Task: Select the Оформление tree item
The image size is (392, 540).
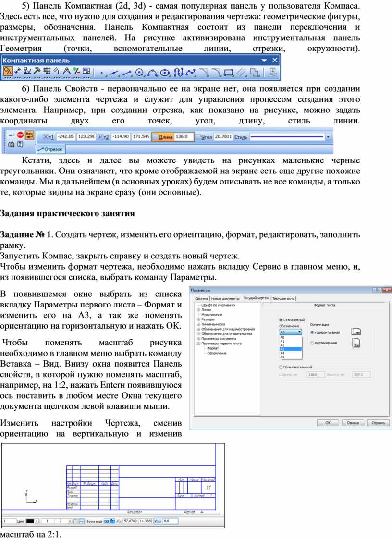Action: (217, 353)
